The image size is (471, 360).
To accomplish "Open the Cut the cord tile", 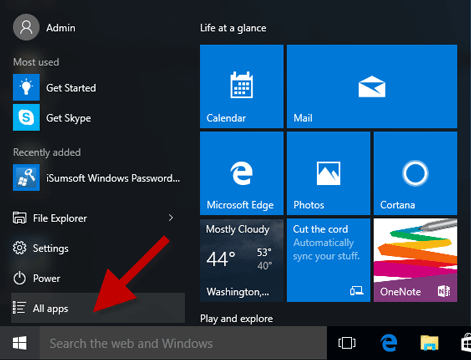I will pyautogui.click(x=329, y=260).
